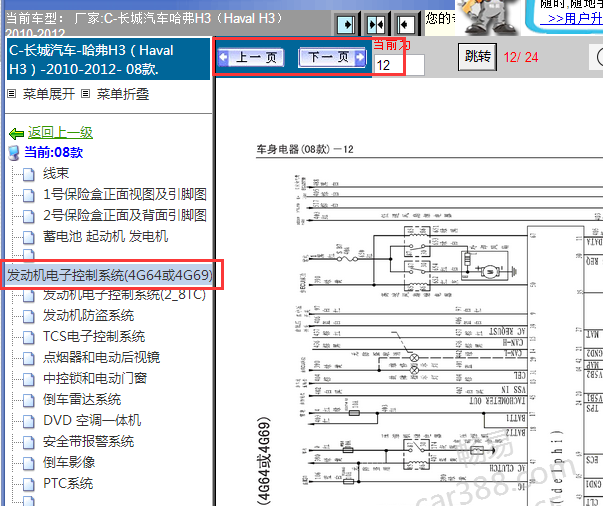
Task: Click page icon beside TCS电子控制系统
Action: 28,338
